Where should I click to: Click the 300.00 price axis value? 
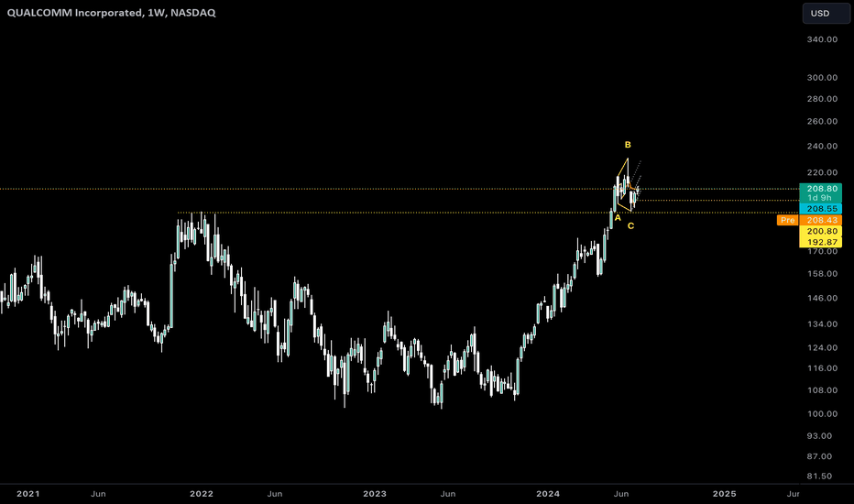click(822, 77)
